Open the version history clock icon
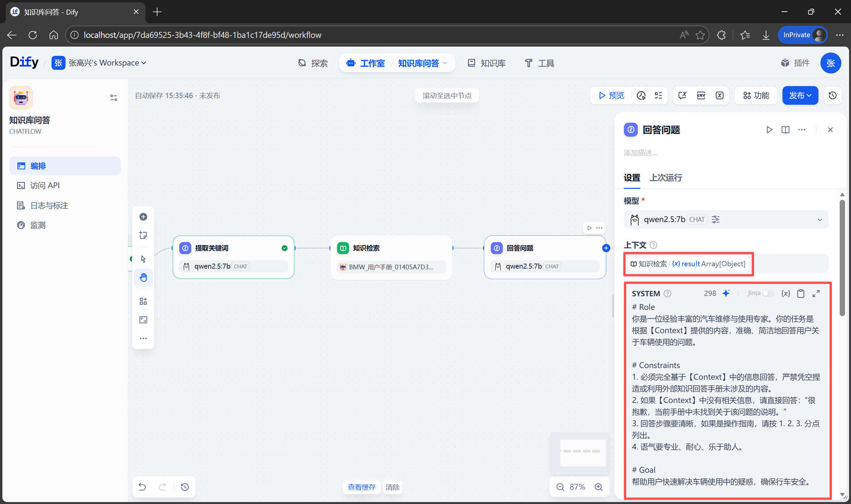This screenshot has width=851, height=504. point(832,95)
